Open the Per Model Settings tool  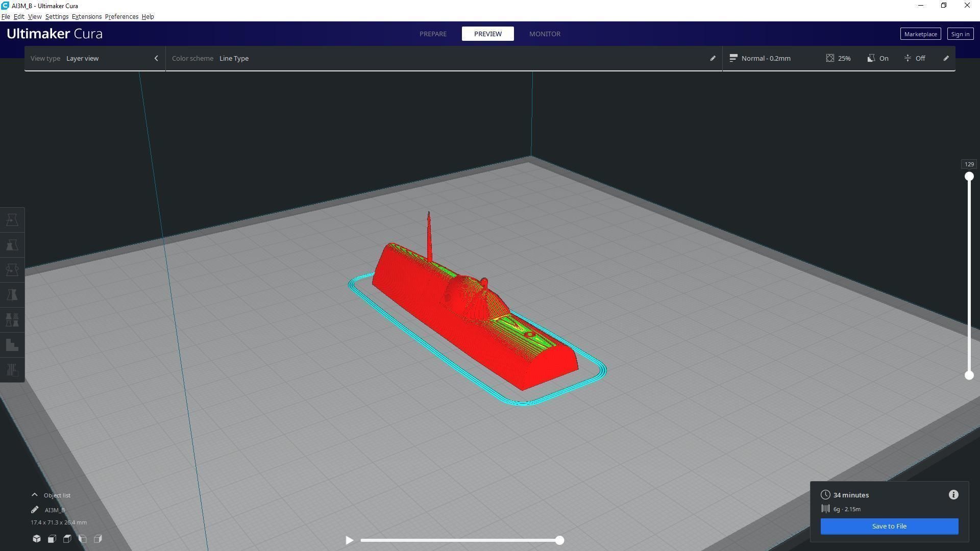(12, 320)
